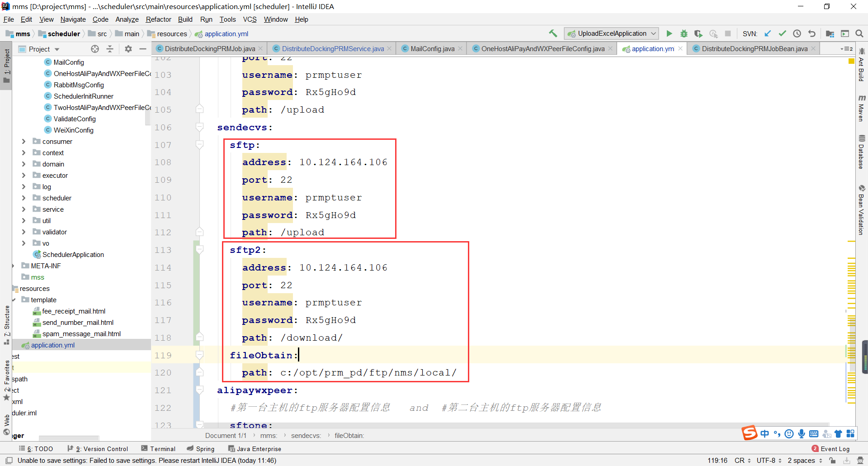
Task: Click the Sogou input method logo
Action: [749, 433]
